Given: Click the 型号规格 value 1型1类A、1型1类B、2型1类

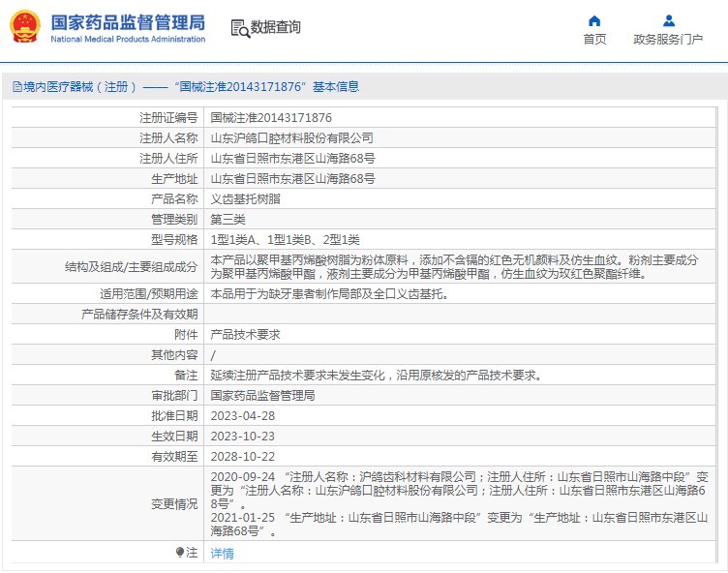Looking at the screenshot, I should [285, 239].
